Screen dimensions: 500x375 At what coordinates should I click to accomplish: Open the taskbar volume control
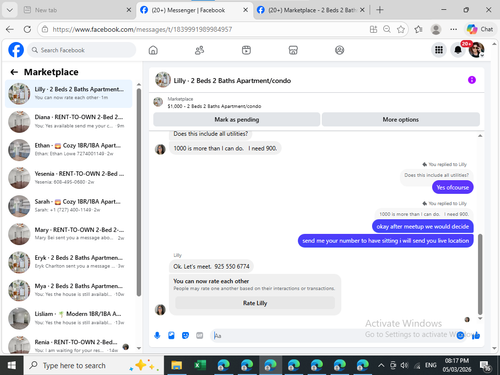pyautogui.click(x=404, y=365)
